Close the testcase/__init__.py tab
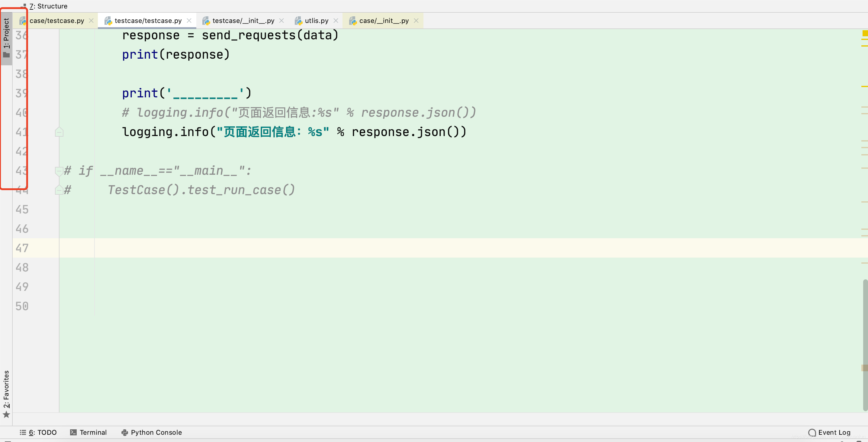The width and height of the screenshot is (868, 442). 281,21
